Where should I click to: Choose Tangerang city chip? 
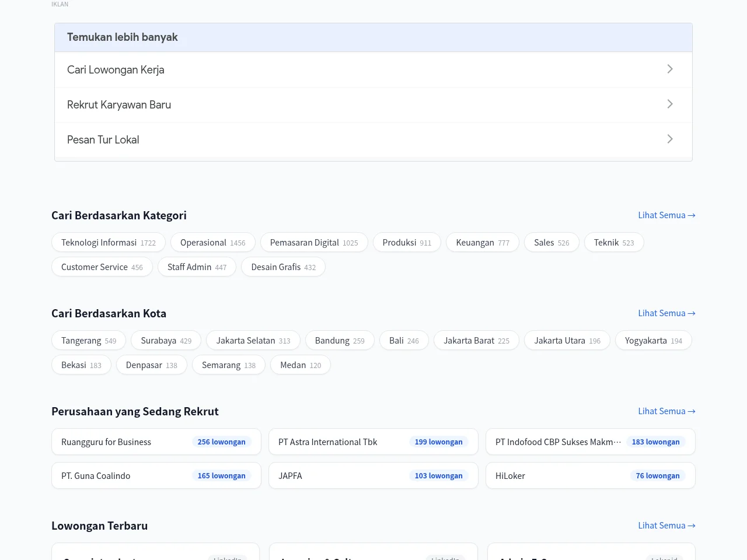[x=89, y=341]
